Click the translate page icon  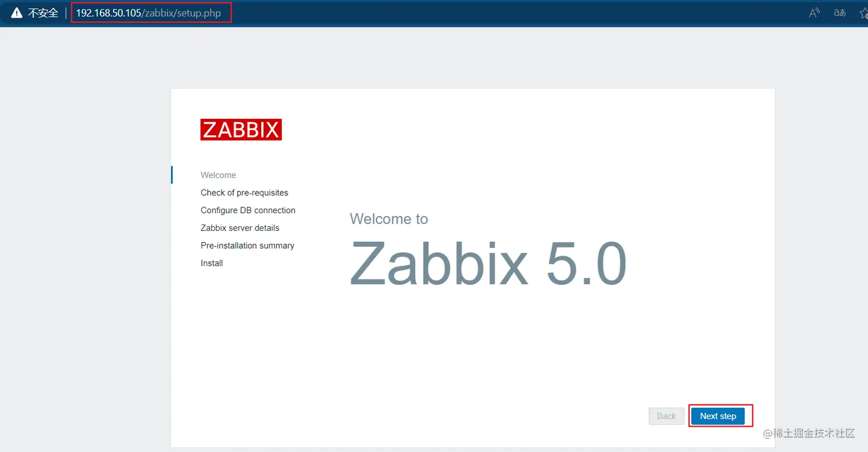coord(840,13)
